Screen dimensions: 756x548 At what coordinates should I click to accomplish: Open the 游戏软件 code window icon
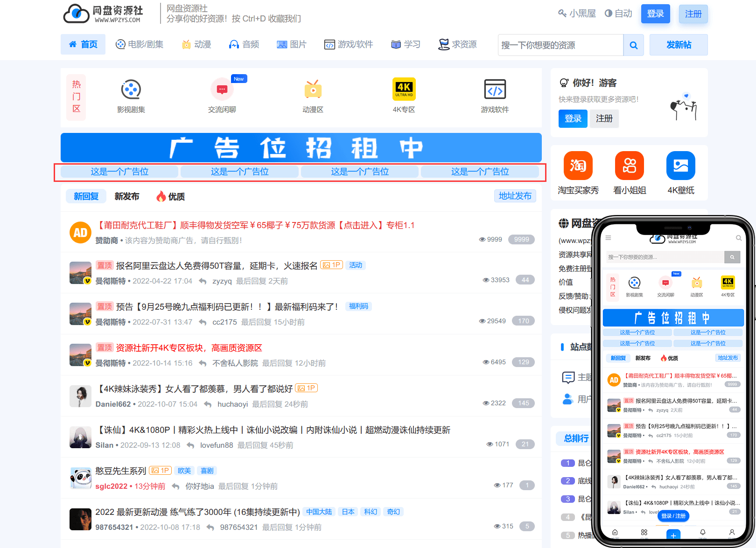(495, 90)
